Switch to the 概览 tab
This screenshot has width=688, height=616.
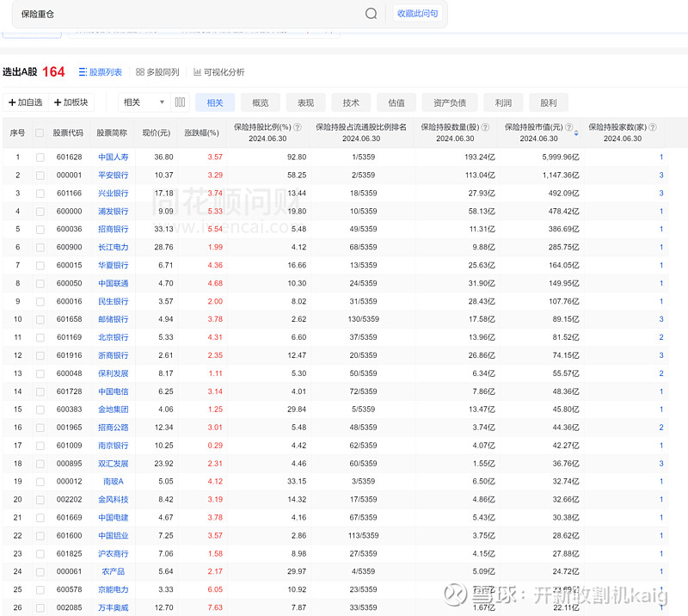pos(261,102)
